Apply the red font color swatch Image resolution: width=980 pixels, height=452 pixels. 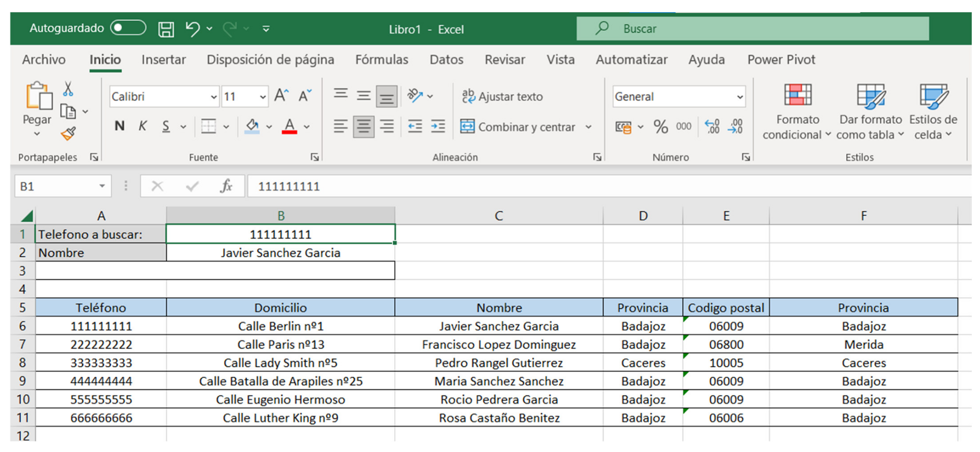289,127
